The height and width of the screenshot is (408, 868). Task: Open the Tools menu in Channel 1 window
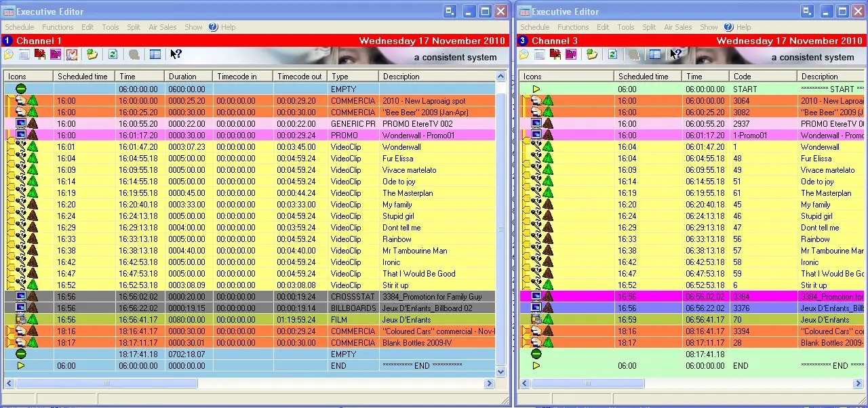(111, 27)
